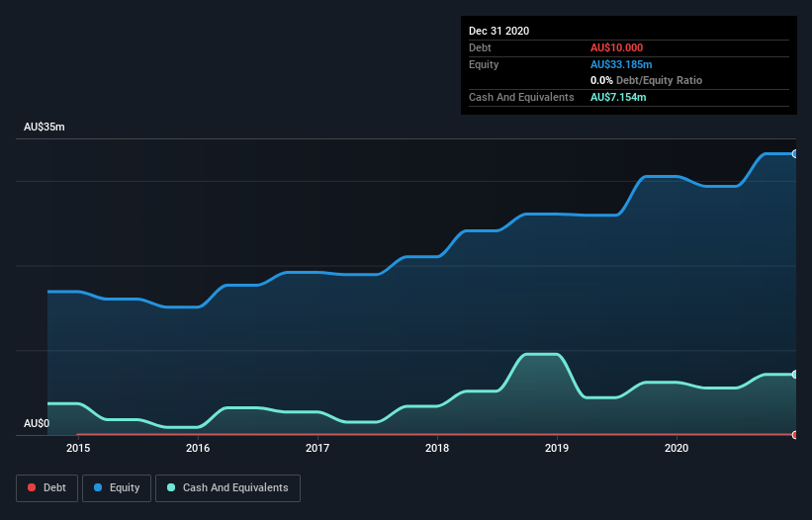The width and height of the screenshot is (812, 520).
Task: Click the 0.0% Debt/Equity Ratio text
Action: pyautogui.click(x=646, y=81)
